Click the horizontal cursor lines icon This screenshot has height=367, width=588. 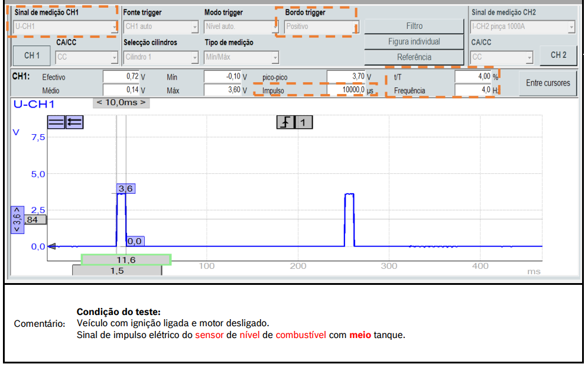[56, 122]
